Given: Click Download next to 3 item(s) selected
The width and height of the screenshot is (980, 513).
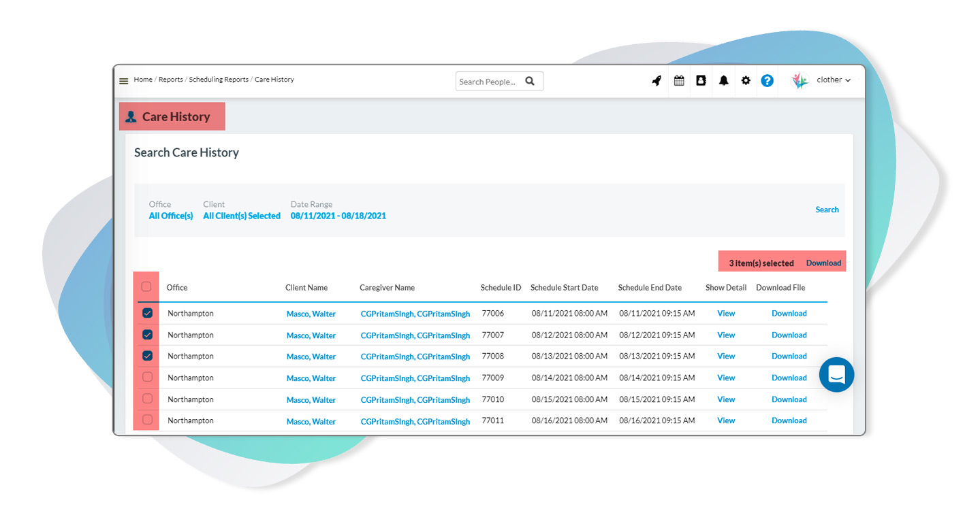Looking at the screenshot, I should (823, 263).
